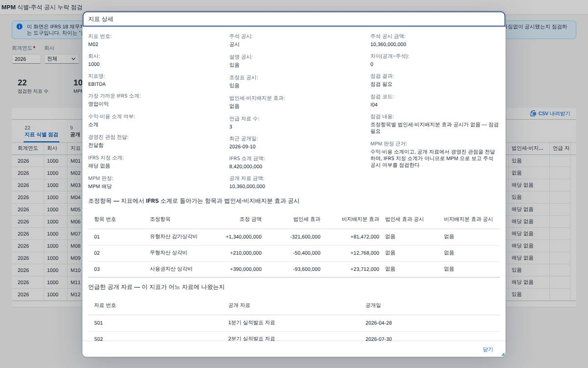The height and width of the screenshot is (368, 588).
Task: Select the M05 row in background table
Action: (47, 209)
